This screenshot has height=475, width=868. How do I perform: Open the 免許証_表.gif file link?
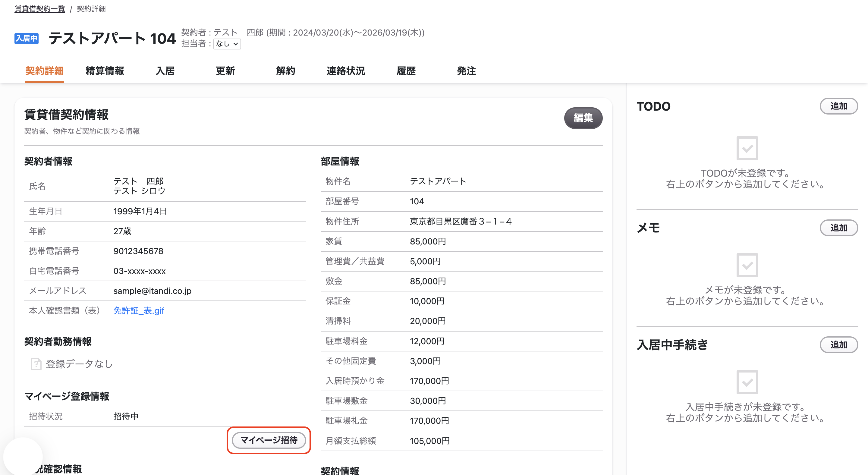click(x=139, y=311)
